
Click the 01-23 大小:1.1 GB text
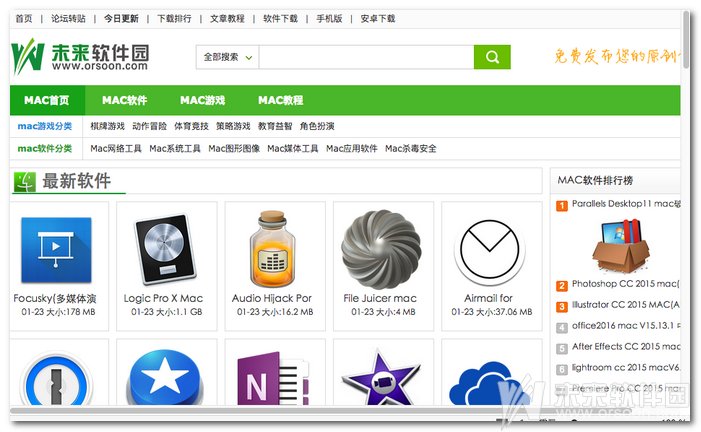(x=167, y=312)
